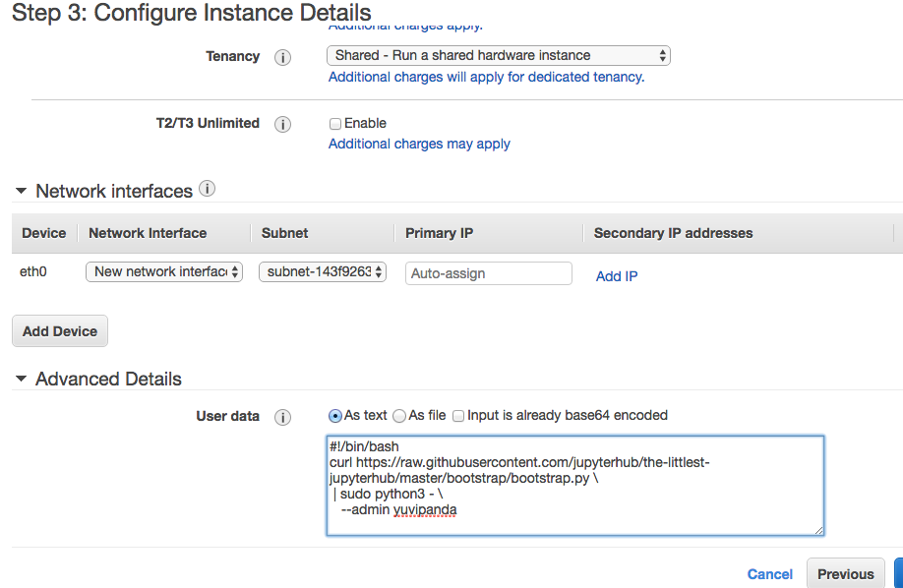Click the info icon next to Tenancy

click(282, 57)
